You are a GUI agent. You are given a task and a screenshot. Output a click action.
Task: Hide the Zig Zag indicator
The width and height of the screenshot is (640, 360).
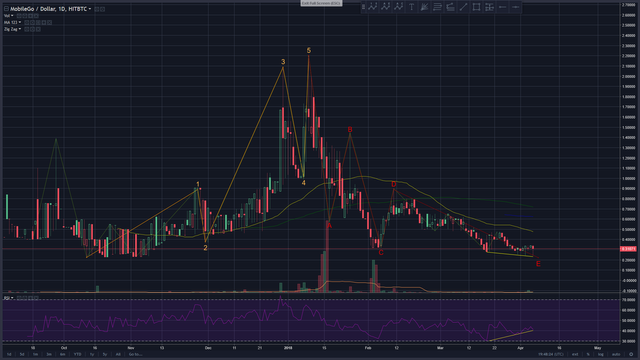(27, 29)
